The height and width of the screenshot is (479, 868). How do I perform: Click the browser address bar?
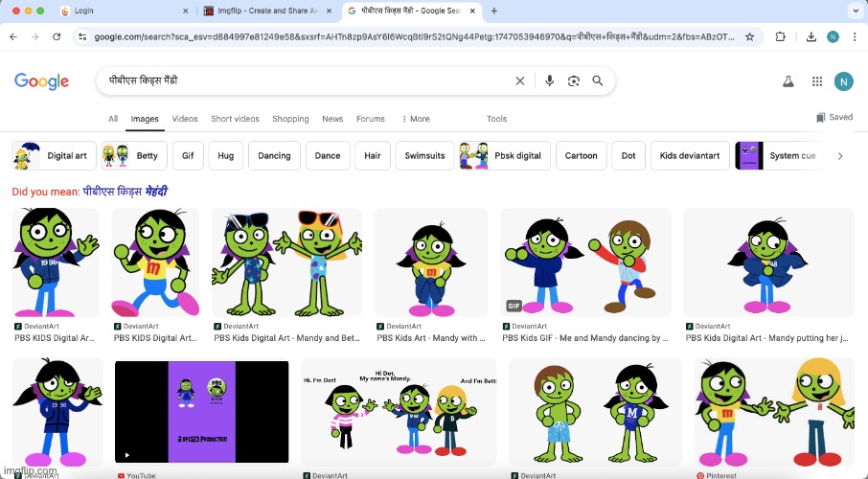coord(414,36)
